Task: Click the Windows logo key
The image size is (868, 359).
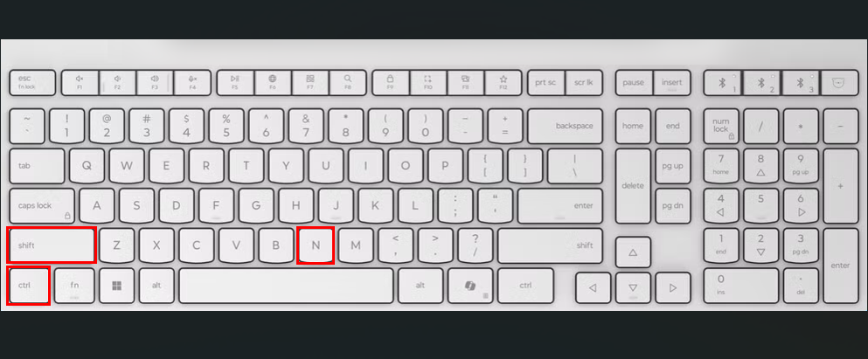Action: click(x=117, y=286)
